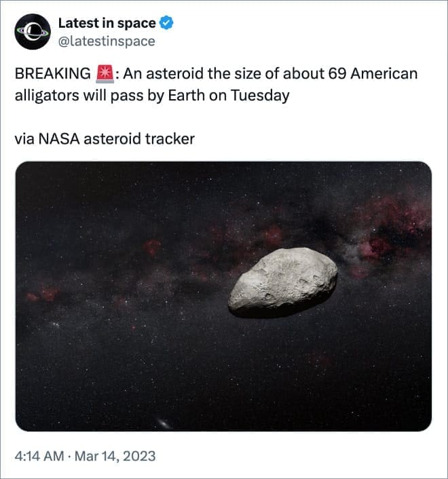448x479 pixels.
Task: Click the word "alligators" in the tweet
Action: [x=45, y=95]
